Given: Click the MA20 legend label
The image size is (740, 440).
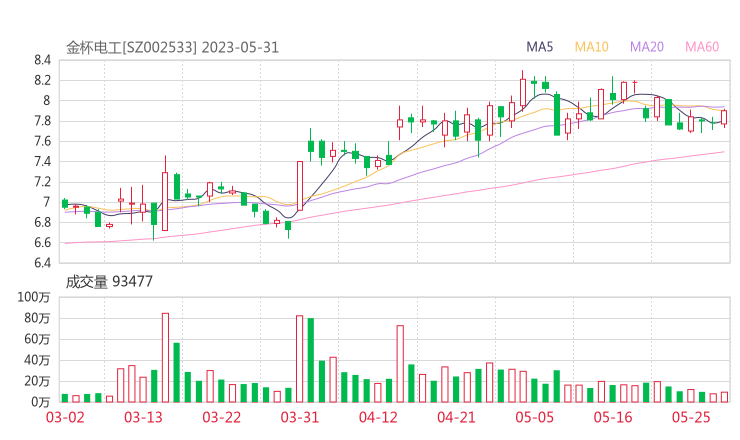Looking at the screenshot, I should [x=647, y=47].
